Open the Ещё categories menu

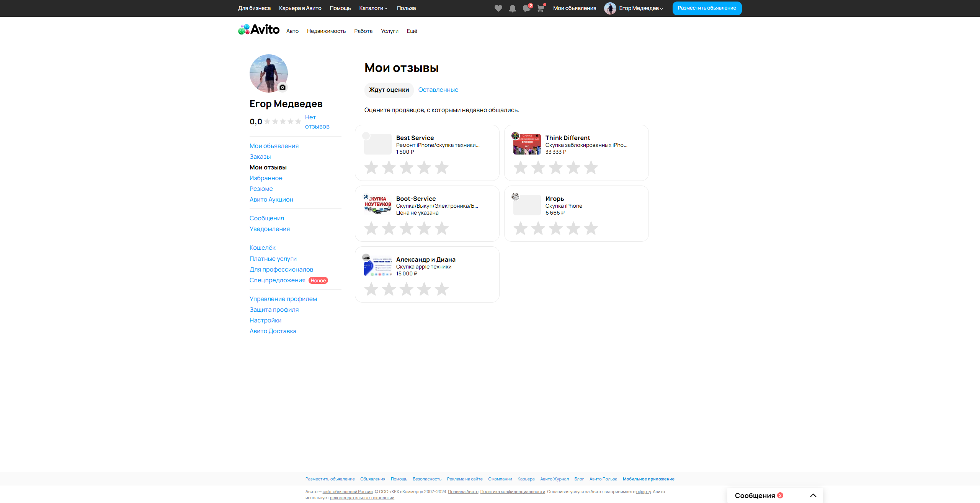(412, 31)
